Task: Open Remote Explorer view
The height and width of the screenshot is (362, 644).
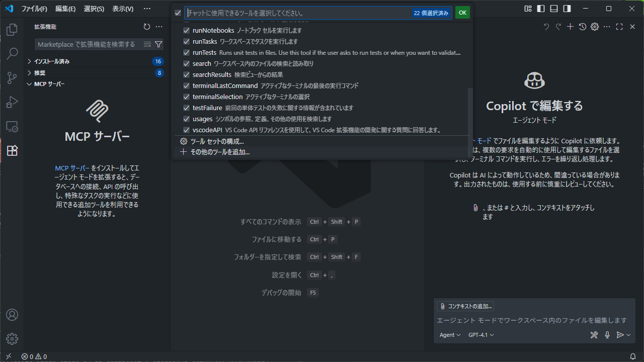Action: [x=12, y=126]
